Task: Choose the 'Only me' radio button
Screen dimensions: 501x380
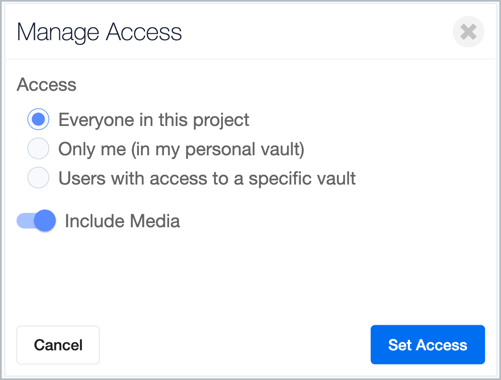Action: [38, 148]
